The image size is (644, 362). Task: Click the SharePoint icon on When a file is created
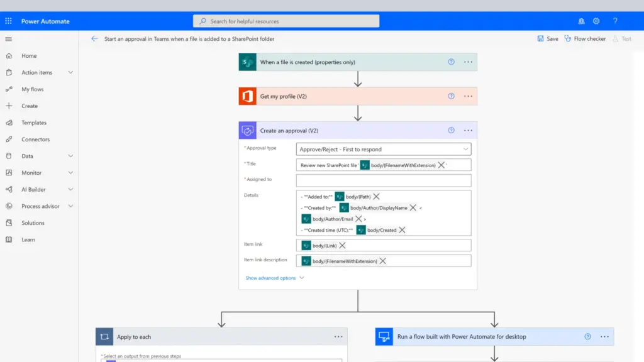click(x=247, y=62)
